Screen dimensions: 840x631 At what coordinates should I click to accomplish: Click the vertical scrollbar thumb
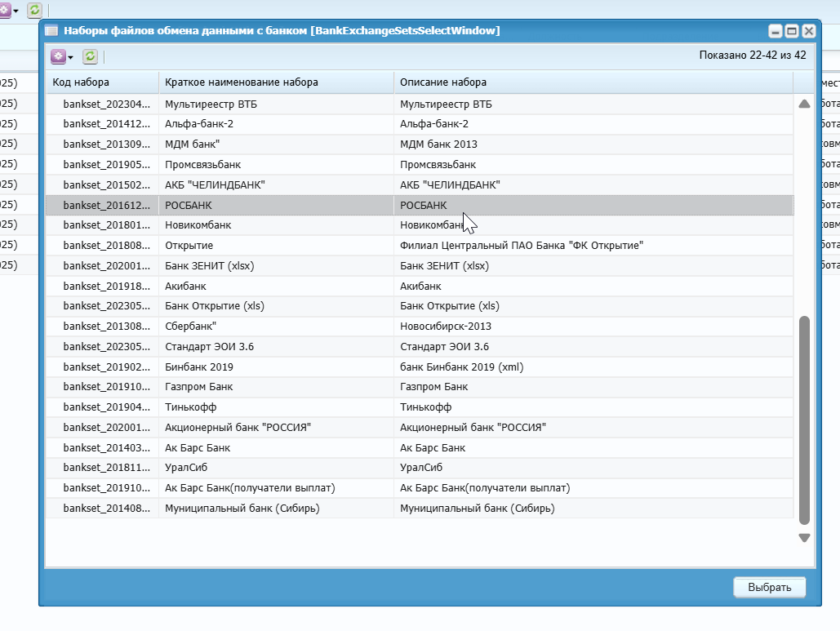(x=804, y=420)
